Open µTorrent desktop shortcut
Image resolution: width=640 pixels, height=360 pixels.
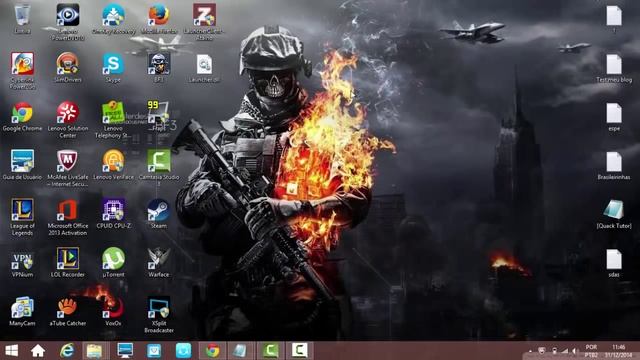click(113, 262)
